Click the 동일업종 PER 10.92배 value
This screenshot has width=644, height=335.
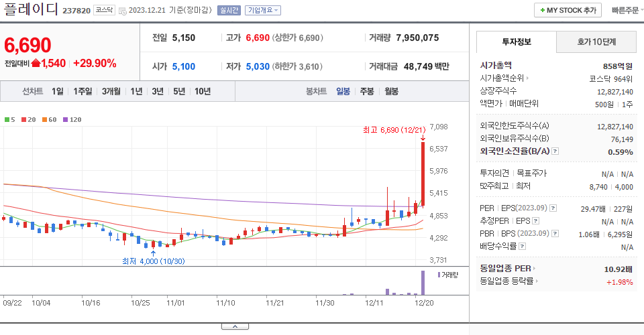pyautogui.click(x=618, y=269)
